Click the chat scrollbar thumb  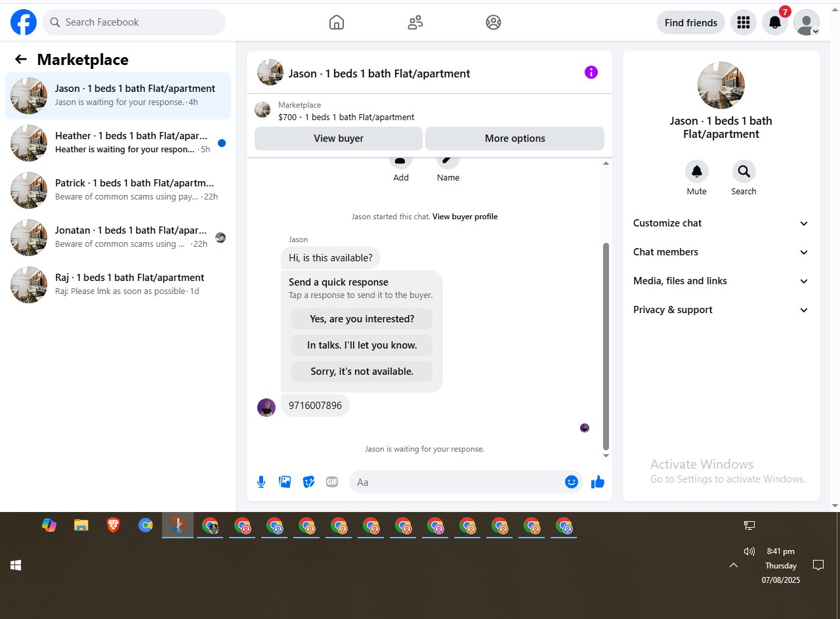point(606,347)
